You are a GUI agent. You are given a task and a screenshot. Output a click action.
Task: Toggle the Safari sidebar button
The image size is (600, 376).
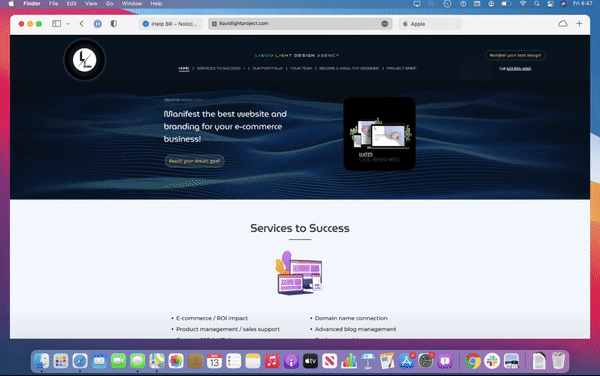tap(57, 24)
